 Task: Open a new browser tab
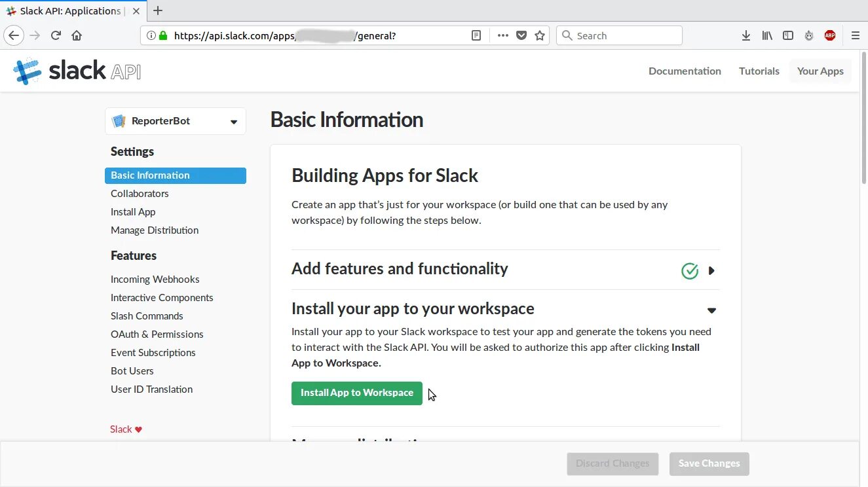tap(157, 10)
